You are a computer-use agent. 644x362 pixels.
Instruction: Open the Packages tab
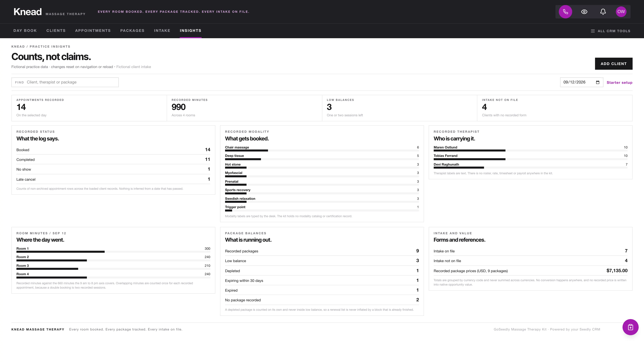click(x=132, y=31)
